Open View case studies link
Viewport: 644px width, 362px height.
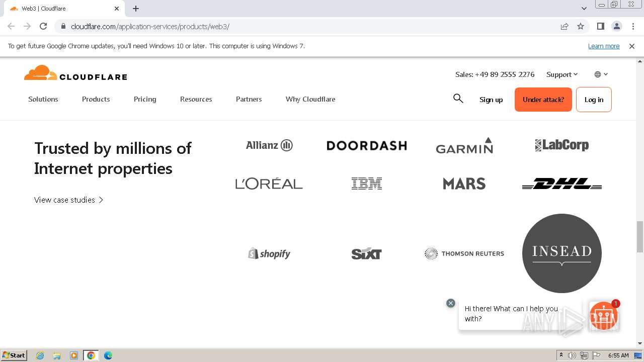(x=69, y=200)
